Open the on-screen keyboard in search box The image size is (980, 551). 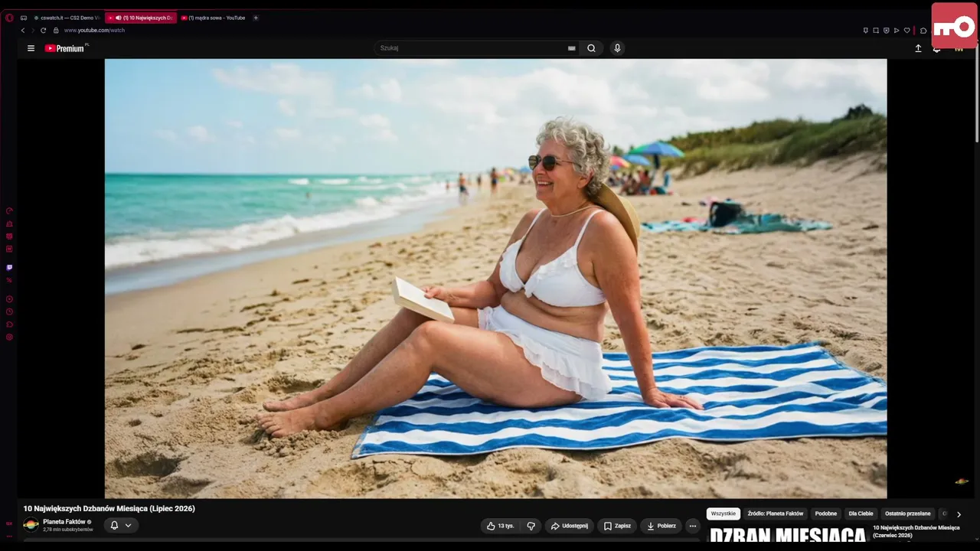pyautogui.click(x=571, y=48)
